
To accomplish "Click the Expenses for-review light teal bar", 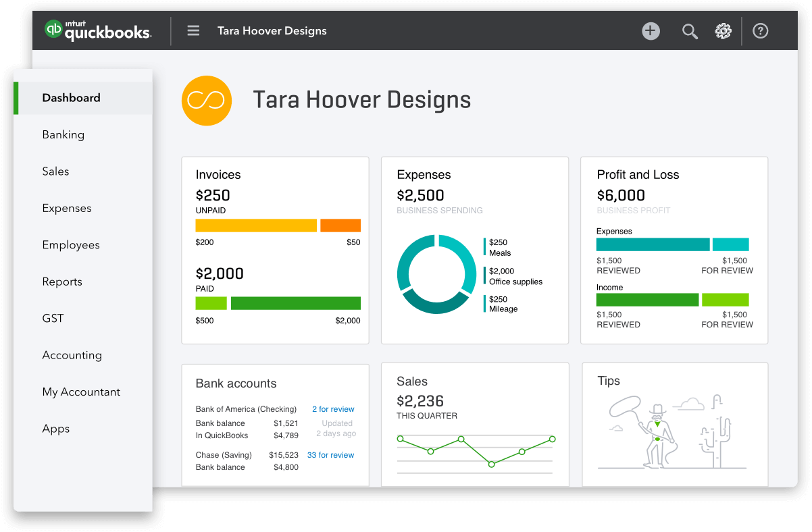I will click(731, 244).
